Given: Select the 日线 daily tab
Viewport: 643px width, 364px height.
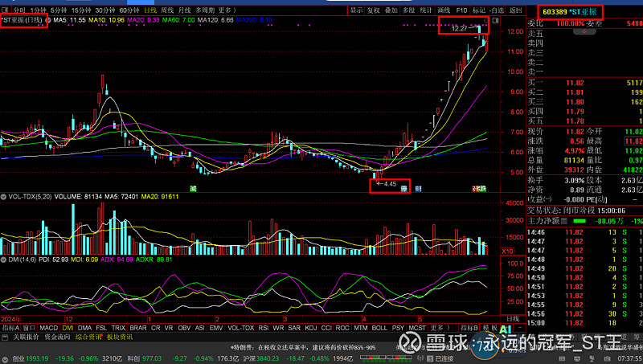Looking at the screenshot, I should pos(150,10).
